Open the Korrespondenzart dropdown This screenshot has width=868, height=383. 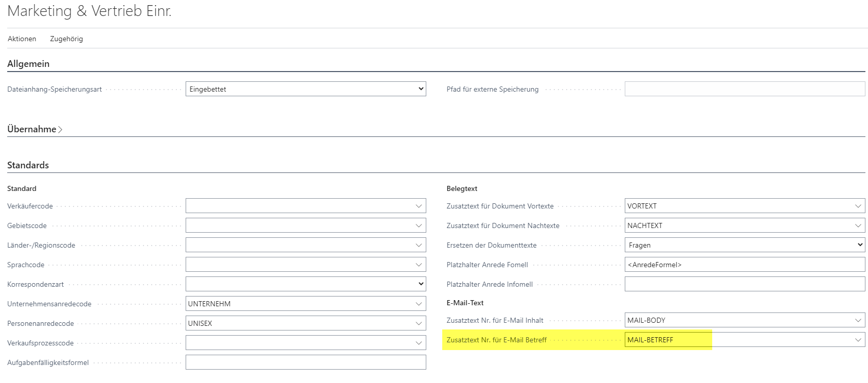click(306, 284)
